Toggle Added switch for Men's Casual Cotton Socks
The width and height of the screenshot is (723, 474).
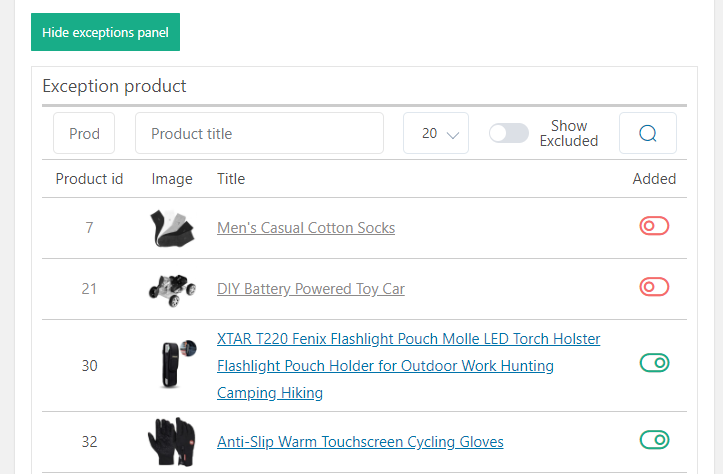pos(654,227)
